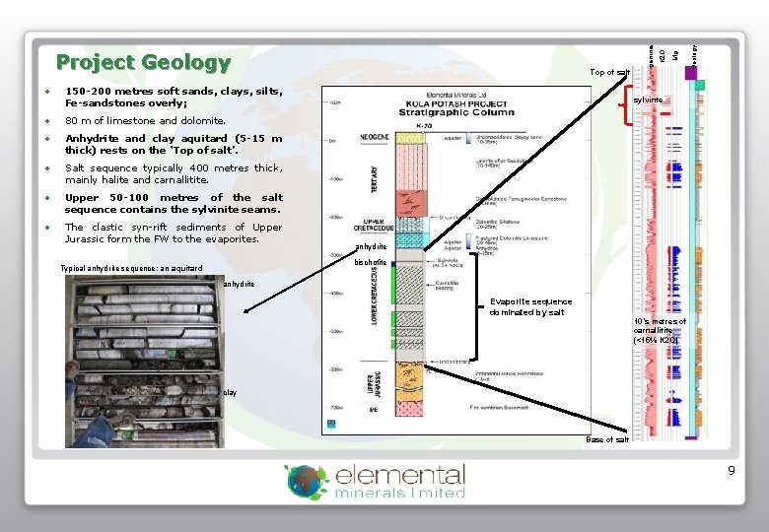Click the page number 9
This screenshot has height=532, width=769.
pos(732,471)
